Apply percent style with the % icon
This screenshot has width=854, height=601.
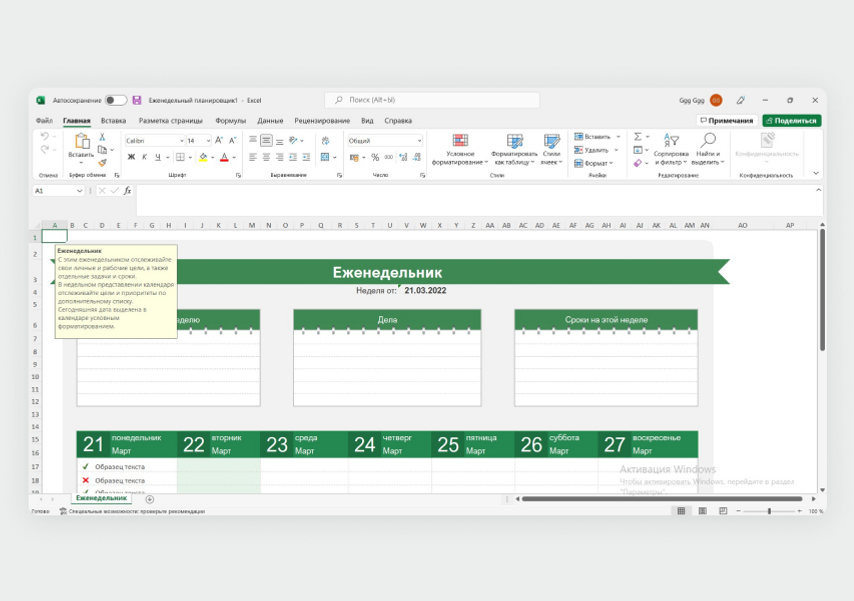click(x=375, y=157)
